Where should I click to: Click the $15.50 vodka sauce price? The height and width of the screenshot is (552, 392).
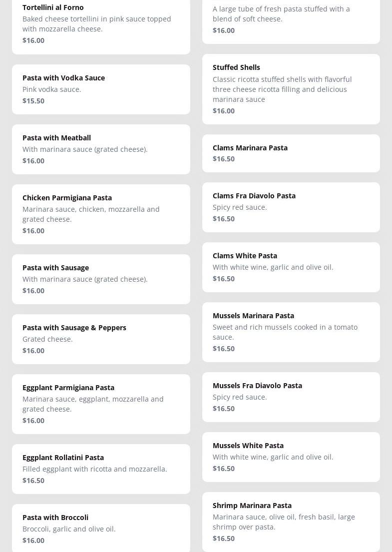click(x=33, y=101)
